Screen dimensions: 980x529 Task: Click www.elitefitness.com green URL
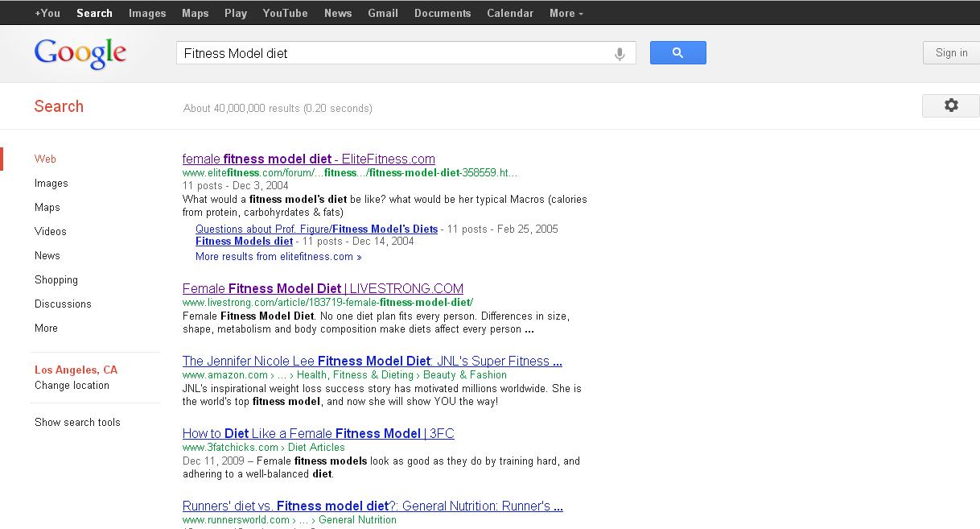350,173
